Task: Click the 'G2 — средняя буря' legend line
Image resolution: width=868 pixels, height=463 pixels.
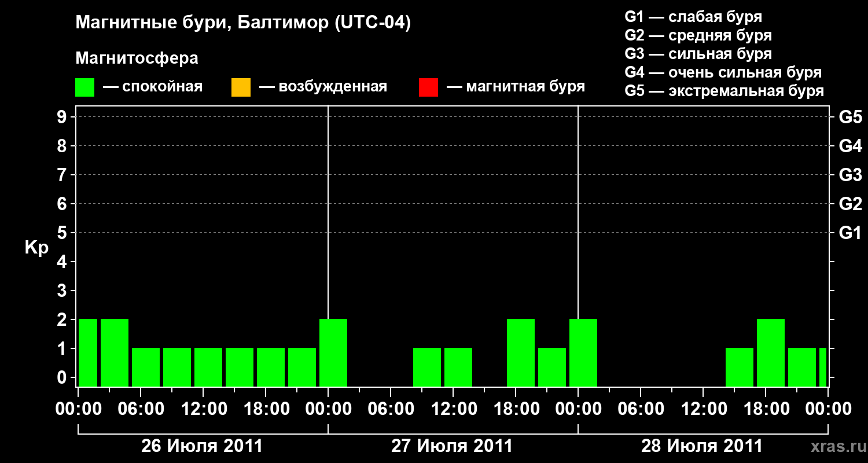Action: [x=698, y=35]
